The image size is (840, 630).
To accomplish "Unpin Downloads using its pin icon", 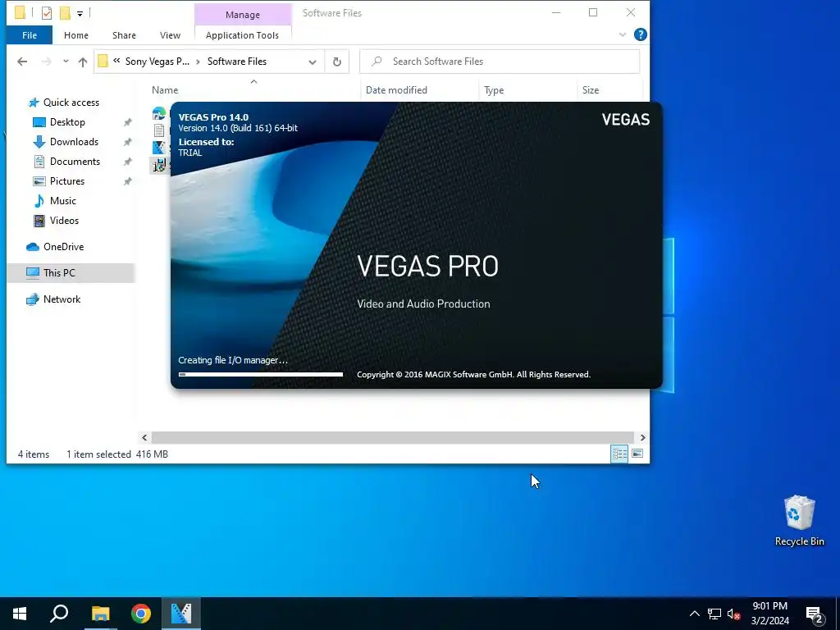I will pos(127,143).
